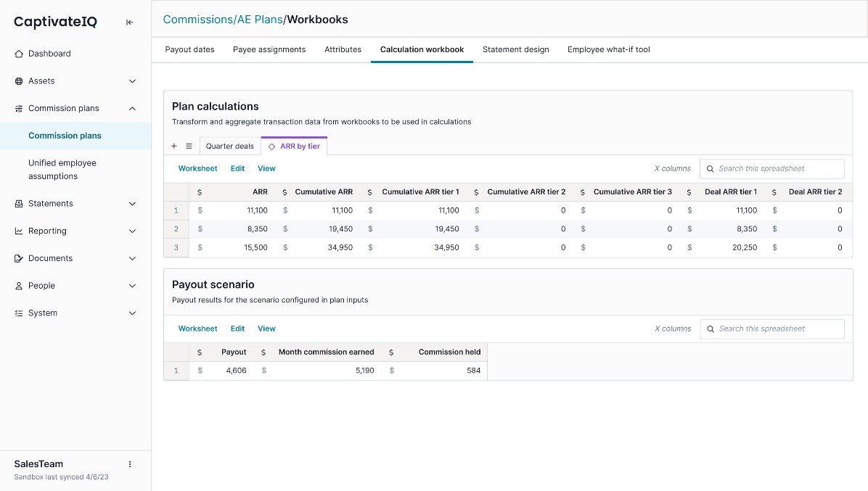Viewport: 868px width, 491px height.
Task: Collapse the sidebar with the arrow icon
Action: pos(129,22)
